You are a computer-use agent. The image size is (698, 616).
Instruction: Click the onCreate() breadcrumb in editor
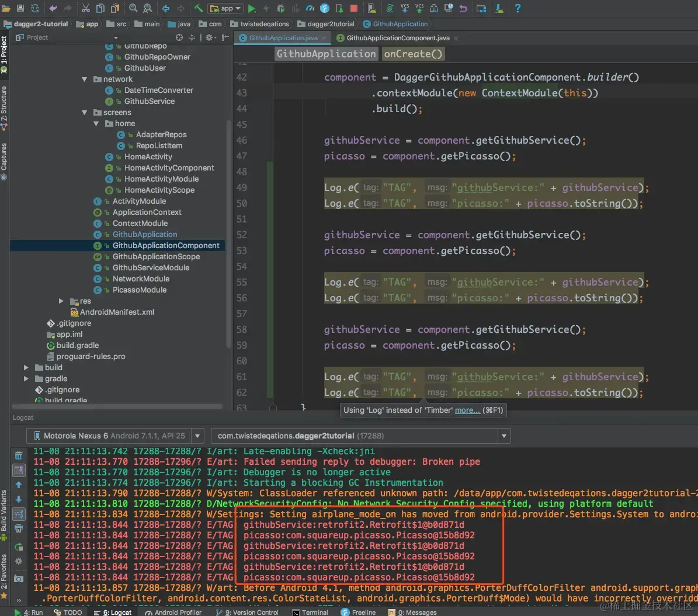pyautogui.click(x=413, y=54)
